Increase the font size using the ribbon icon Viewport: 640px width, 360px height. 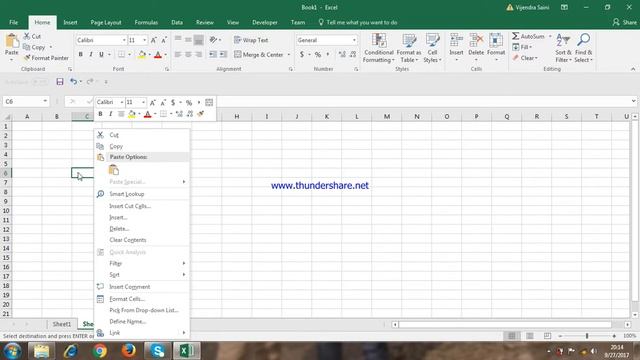(x=153, y=40)
